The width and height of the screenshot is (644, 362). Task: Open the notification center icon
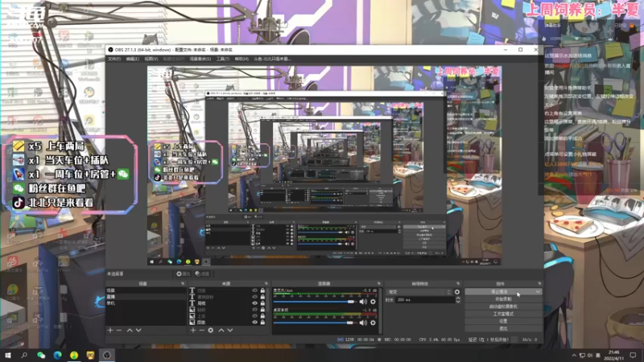633,355
